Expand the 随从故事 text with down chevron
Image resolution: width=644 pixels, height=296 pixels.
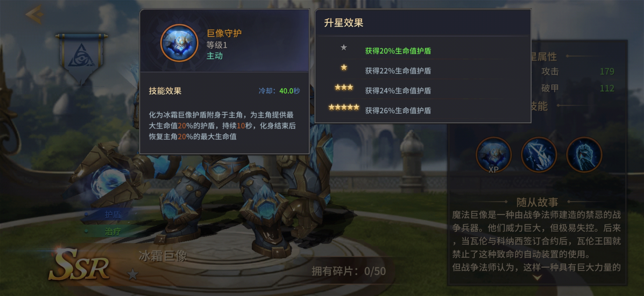[537, 277]
